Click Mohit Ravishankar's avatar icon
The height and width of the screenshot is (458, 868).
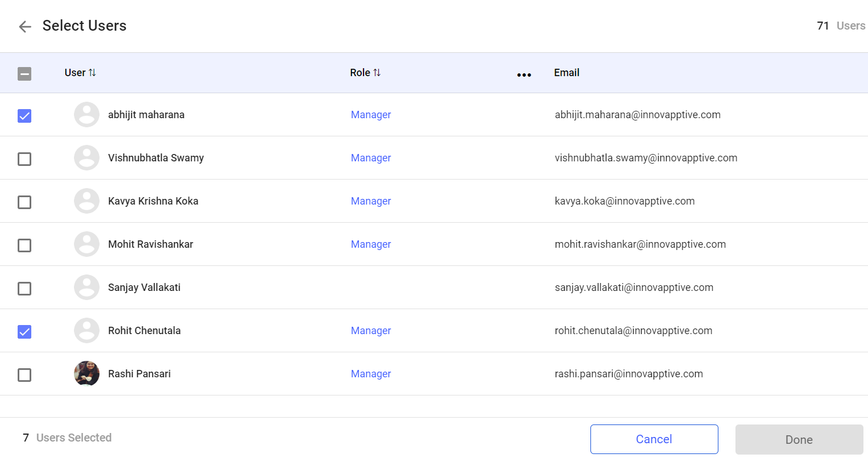pyautogui.click(x=86, y=244)
